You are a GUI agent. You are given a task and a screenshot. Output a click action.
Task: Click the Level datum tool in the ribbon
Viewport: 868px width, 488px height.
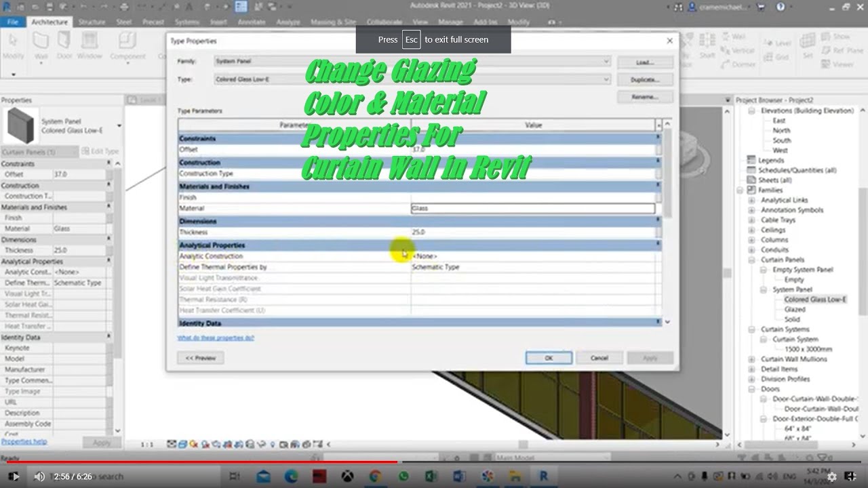pos(777,43)
